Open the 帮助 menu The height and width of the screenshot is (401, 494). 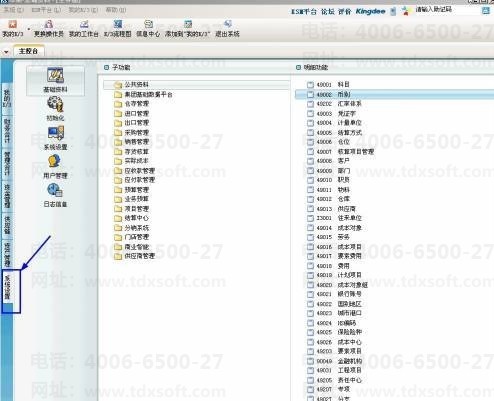point(116,10)
